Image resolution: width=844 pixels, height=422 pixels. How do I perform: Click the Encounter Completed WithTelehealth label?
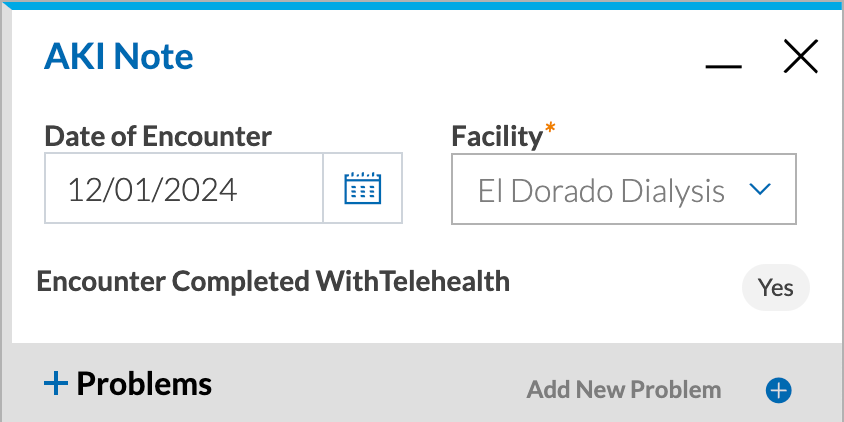[273, 282]
